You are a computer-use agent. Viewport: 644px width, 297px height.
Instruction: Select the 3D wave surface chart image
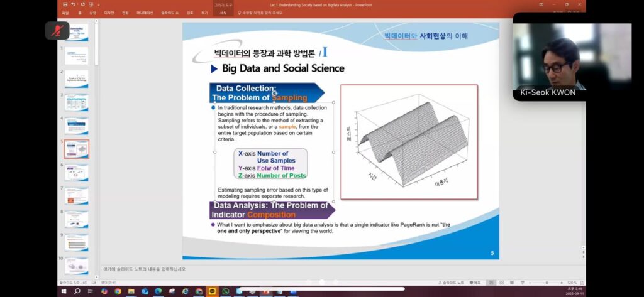click(x=409, y=142)
